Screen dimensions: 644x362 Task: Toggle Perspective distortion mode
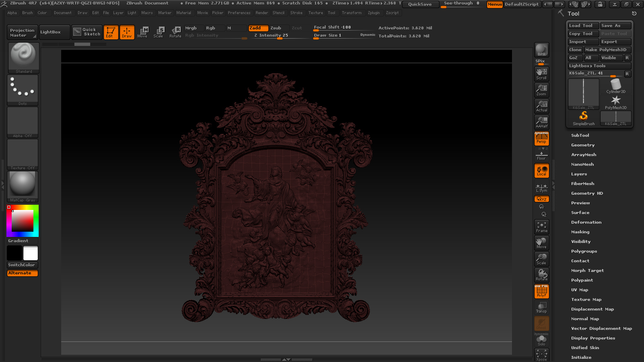click(541, 139)
